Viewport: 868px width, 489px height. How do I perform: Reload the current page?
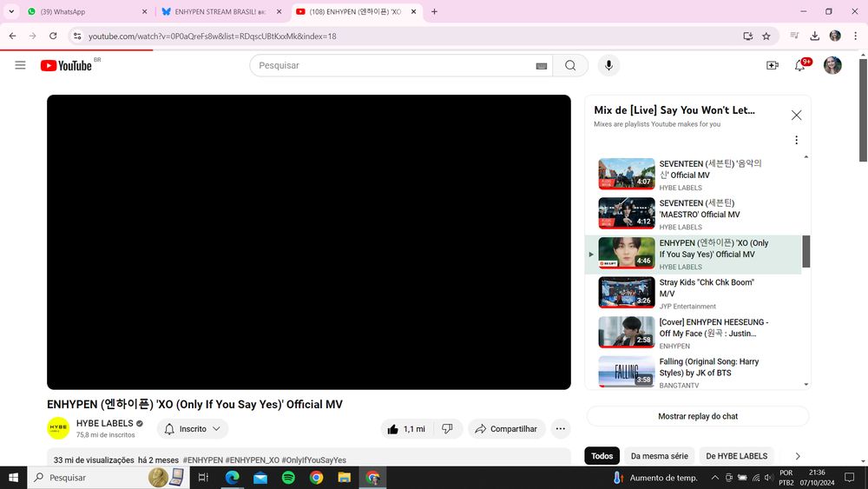[53, 36]
